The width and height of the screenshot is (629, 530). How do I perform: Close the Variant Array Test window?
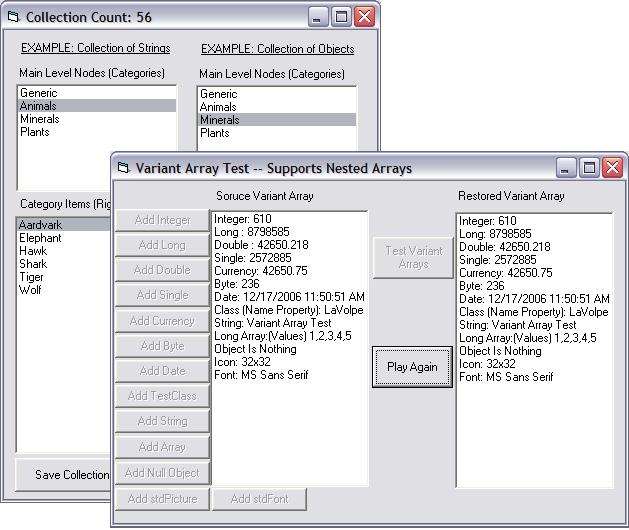[613, 168]
